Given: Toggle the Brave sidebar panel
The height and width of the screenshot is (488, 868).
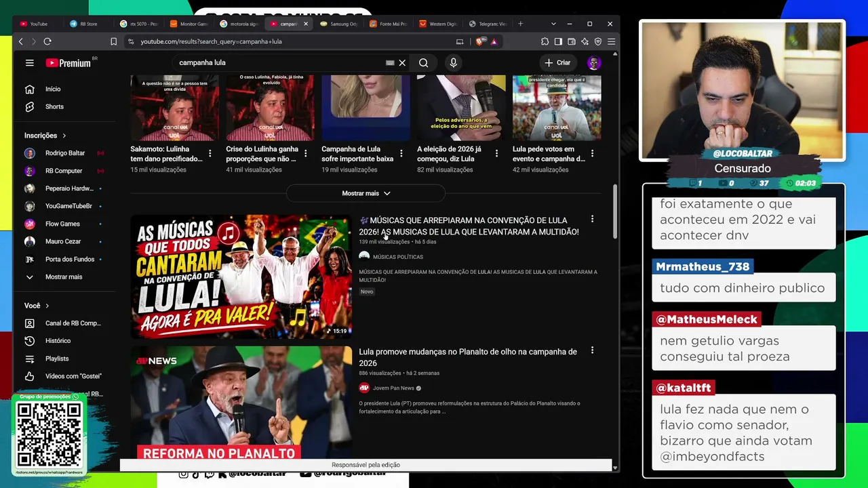Looking at the screenshot, I should point(558,41).
